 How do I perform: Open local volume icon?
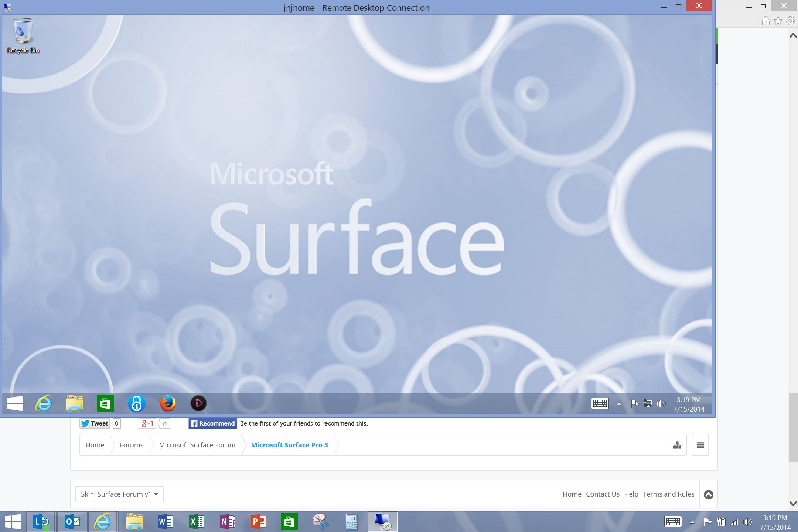point(748,522)
